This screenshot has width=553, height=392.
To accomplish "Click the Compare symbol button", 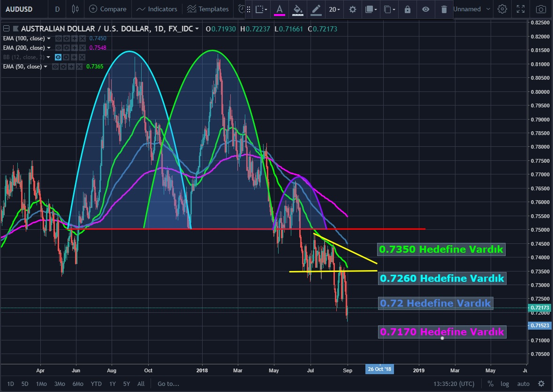I will (x=107, y=9).
